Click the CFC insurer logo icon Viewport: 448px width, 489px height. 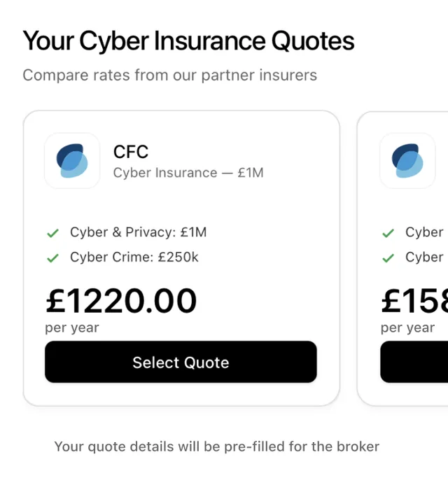click(72, 161)
